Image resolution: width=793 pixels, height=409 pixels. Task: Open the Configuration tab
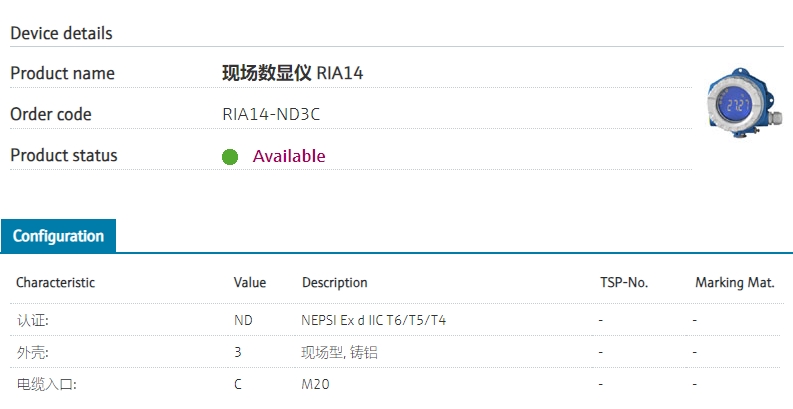coord(58,236)
